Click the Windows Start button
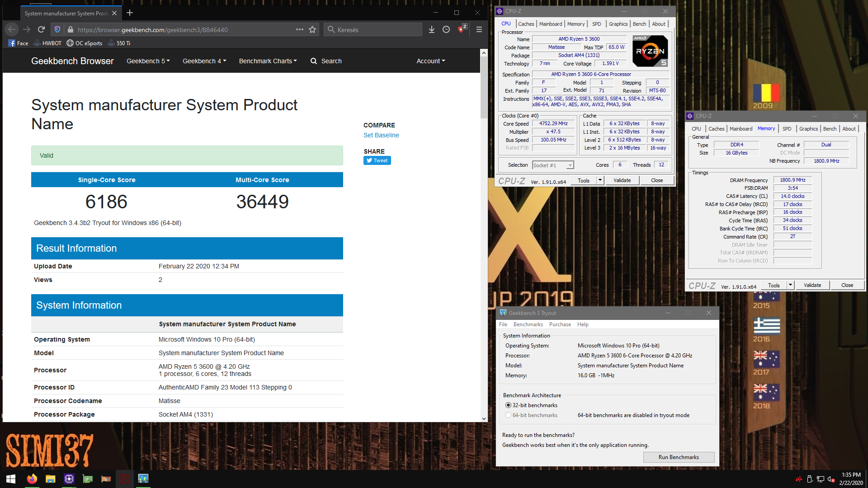Image resolution: width=868 pixels, height=488 pixels. pyautogui.click(x=11, y=479)
